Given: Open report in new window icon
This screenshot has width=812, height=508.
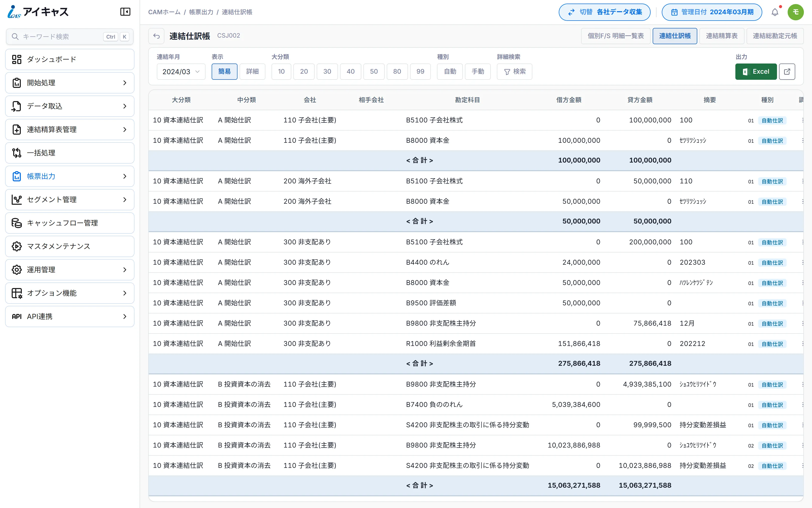Looking at the screenshot, I should (x=787, y=72).
